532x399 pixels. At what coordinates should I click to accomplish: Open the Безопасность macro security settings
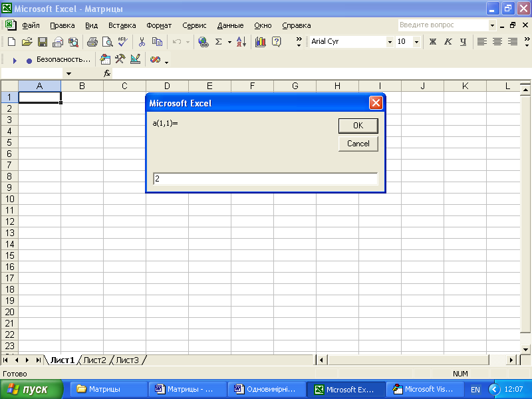[x=63, y=59]
